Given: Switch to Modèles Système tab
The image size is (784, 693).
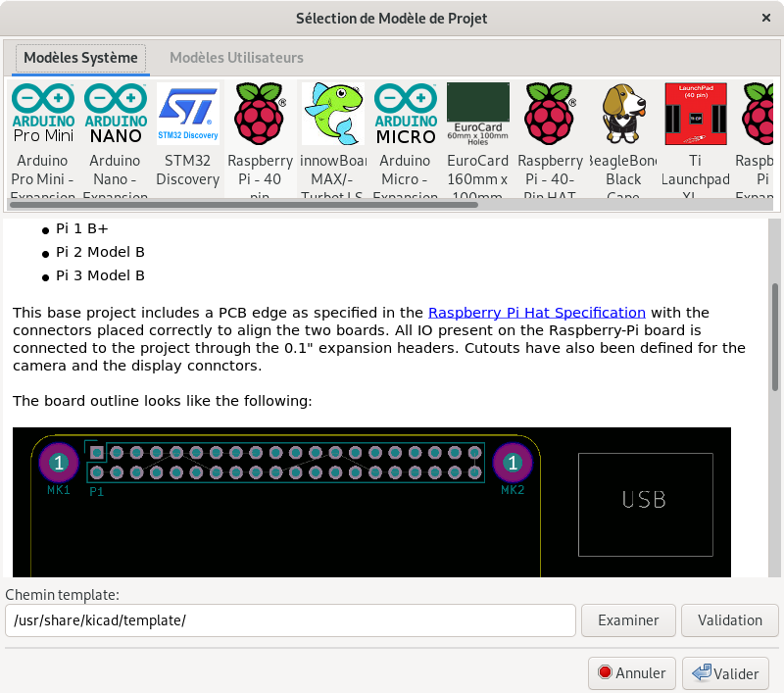Looking at the screenshot, I should tap(80, 58).
